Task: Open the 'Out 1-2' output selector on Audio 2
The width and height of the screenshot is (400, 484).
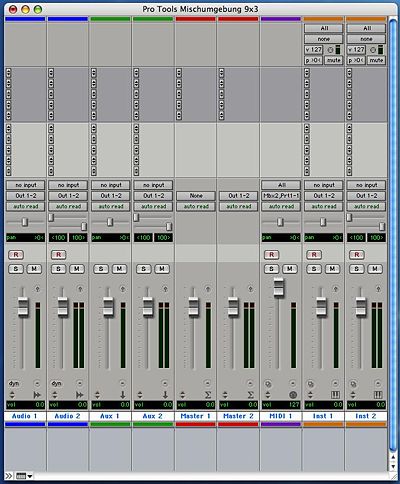Action: coord(68,196)
